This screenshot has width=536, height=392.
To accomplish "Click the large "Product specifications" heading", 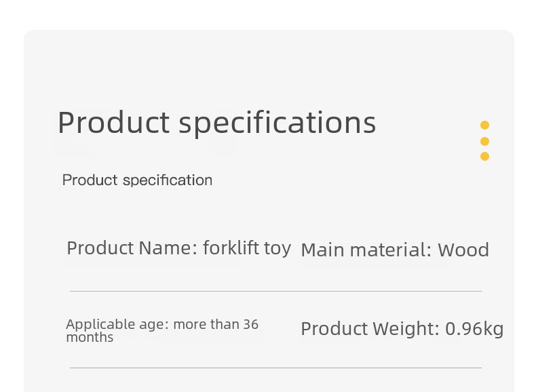I will [216, 123].
